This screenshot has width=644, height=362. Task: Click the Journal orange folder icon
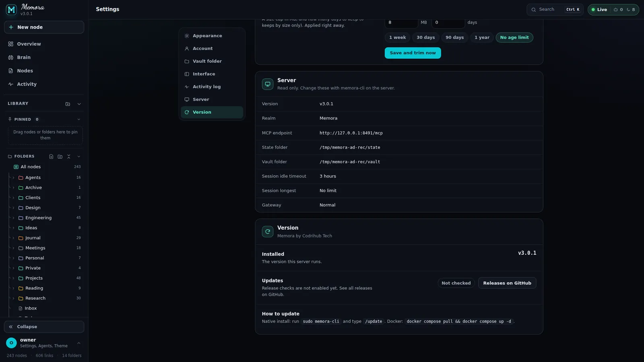click(x=21, y=238)
